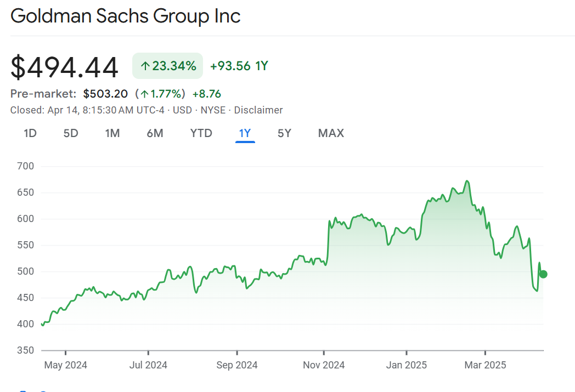Screen dimensions: 575x392
Task: Click the Nov 2024 axis label
Action: (324, 365)
